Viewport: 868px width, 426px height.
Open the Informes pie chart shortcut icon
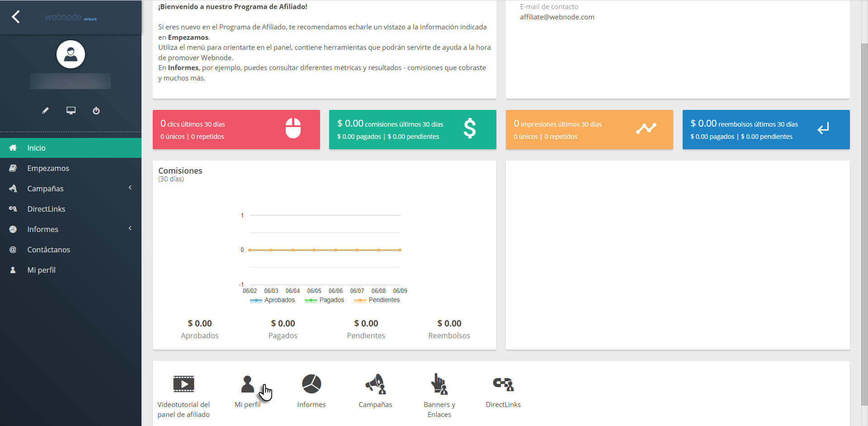point(311,384)
